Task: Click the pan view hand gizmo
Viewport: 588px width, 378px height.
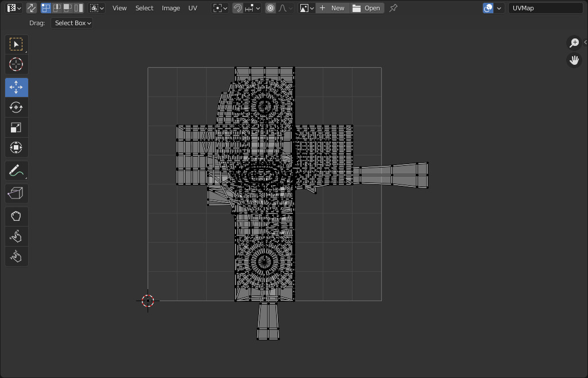Action: [574, 60]
